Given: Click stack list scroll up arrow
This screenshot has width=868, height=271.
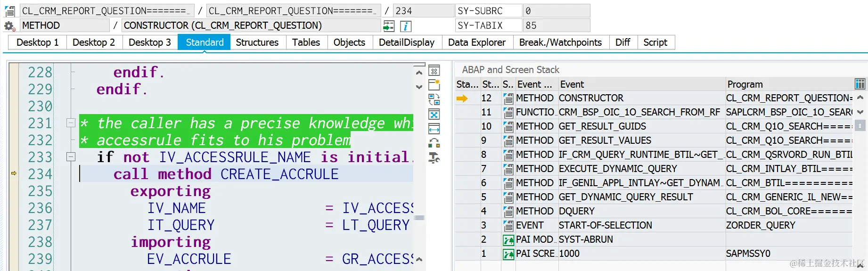Looking at the screenshot, I should click(x=860, y=98).
